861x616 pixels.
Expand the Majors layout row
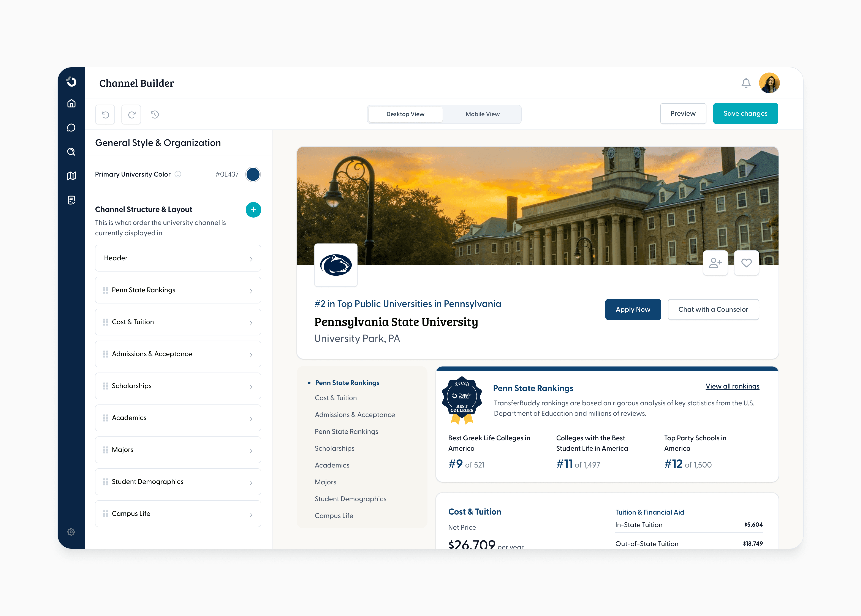178,450
